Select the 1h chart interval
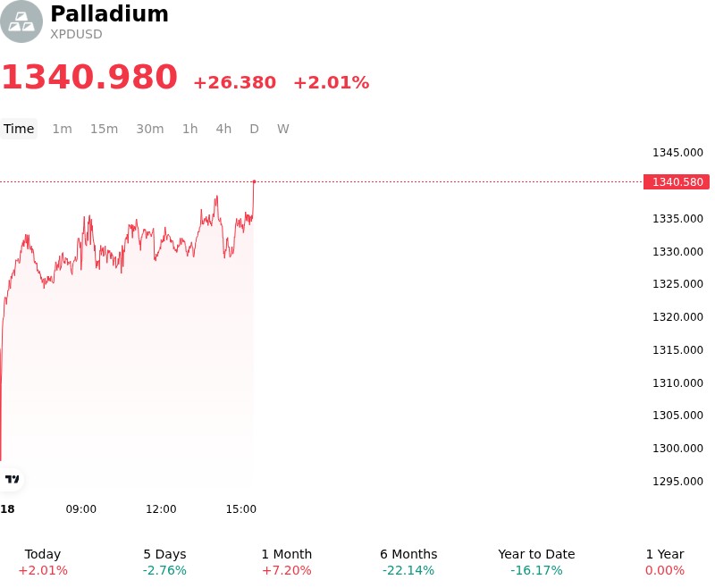This screenshot has height=588, width=715. [189, 129]
